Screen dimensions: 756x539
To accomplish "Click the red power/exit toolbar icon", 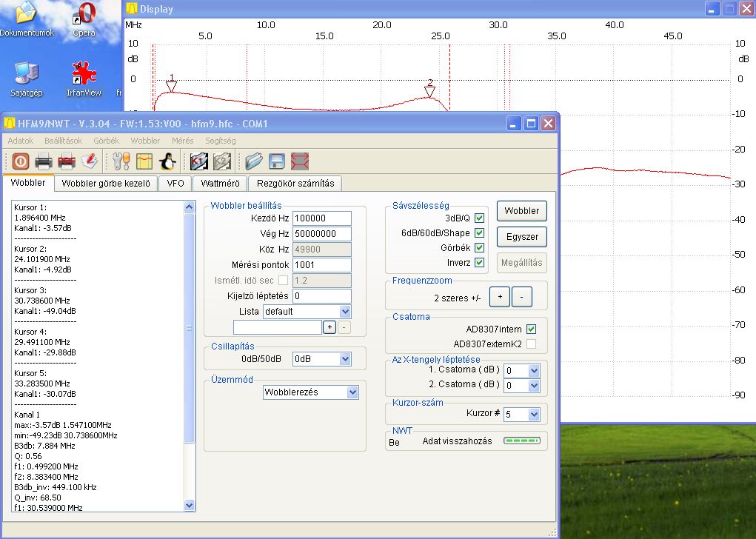I will tap(20, 161).
